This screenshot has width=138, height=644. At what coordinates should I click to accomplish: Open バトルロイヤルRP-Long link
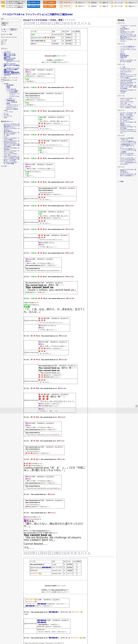click(x=14, y=97)
